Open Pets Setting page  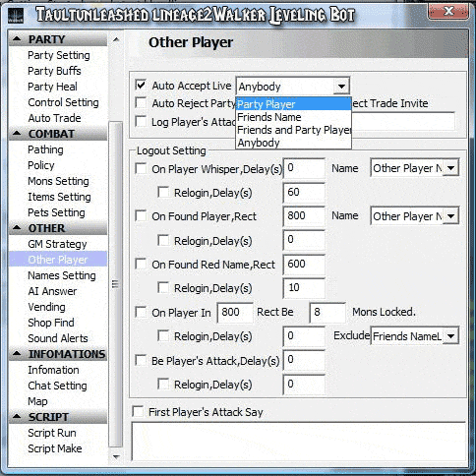pos(56,212)
